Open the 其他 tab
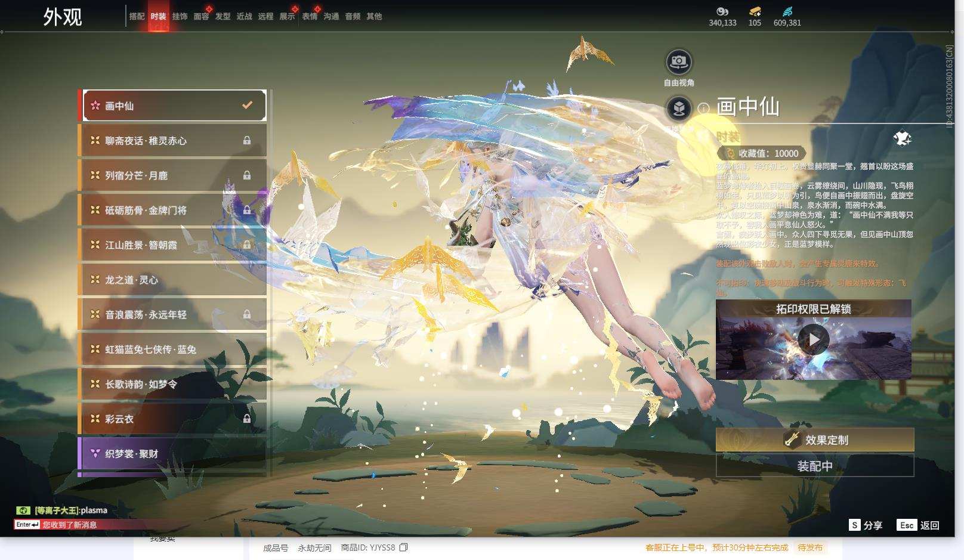Screen dimensions: 964x560 374,17
